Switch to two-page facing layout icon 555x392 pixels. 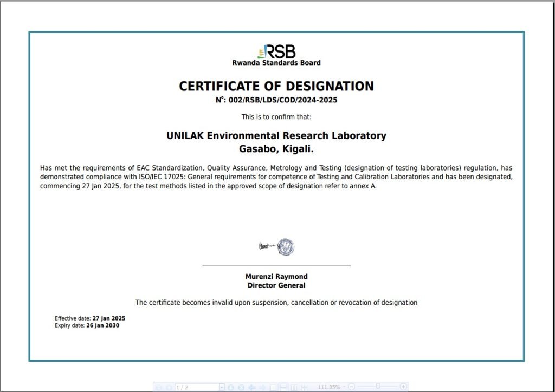click(x=293, y=388)
